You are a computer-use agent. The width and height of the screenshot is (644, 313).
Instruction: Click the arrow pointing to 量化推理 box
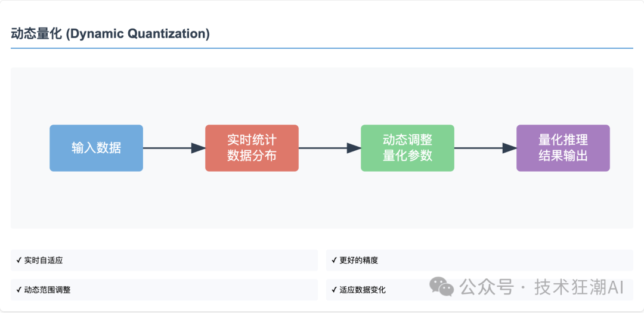[485, 148]
